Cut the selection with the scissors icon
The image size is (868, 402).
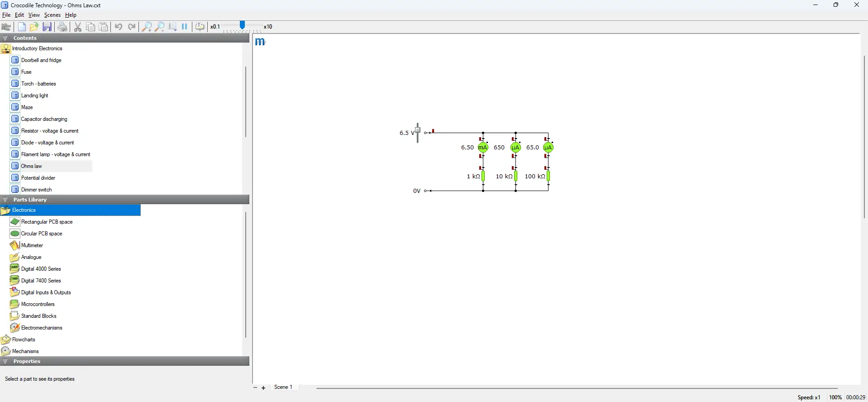coord(78,27)
